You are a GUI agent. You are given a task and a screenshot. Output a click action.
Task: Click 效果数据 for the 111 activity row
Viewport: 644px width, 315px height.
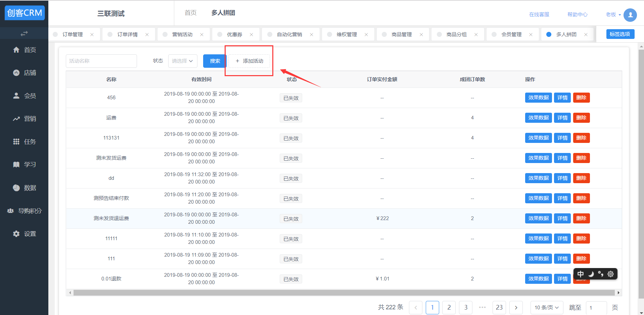(538, 259)
